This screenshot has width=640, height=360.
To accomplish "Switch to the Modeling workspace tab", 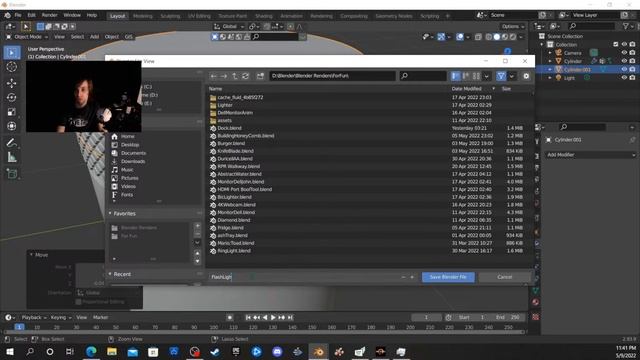I will click(x=143, y=16).
